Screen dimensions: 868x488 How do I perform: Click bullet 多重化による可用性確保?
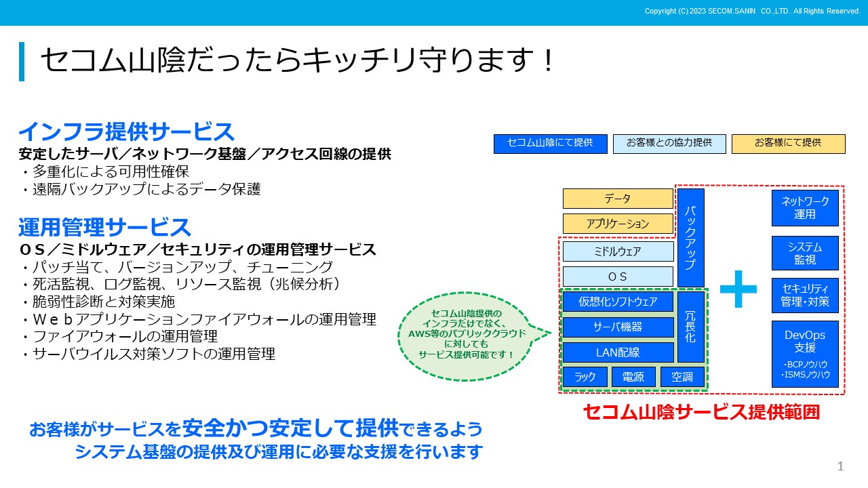tap(104, 171)
